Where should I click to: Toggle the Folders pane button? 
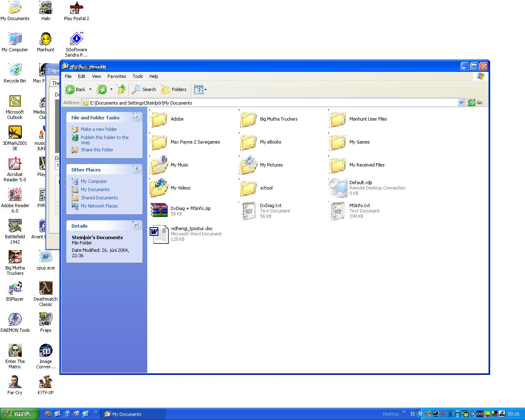point(174,89)
